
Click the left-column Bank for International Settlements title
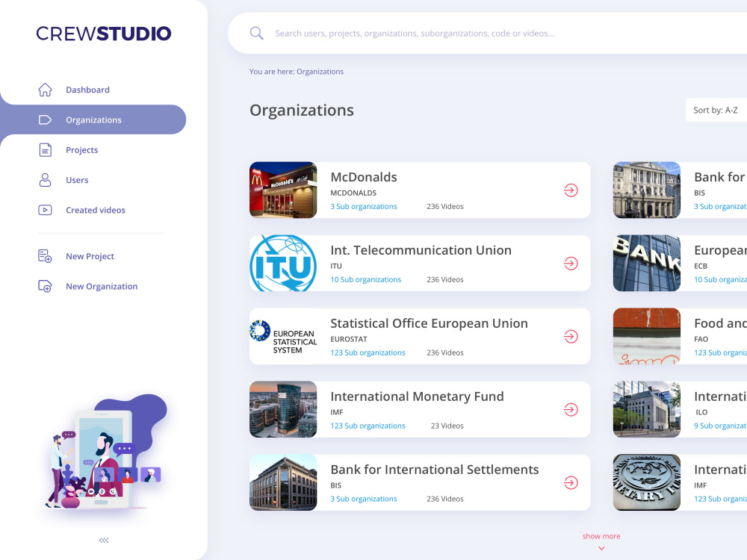[435, 470]
